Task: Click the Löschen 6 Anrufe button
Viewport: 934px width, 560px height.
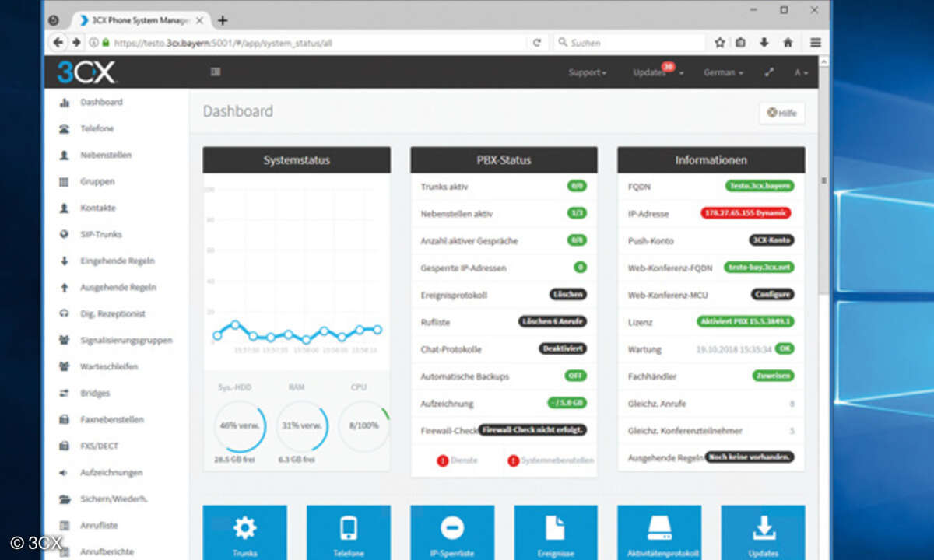Action: pos(553,321)
